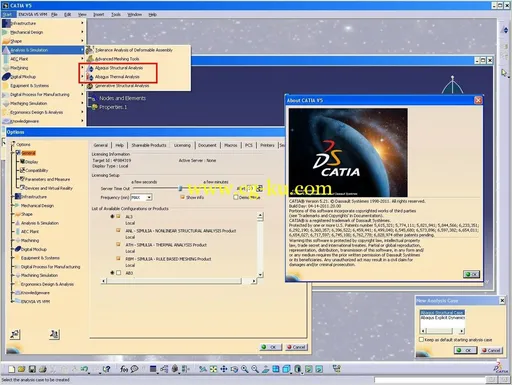Click the New document icon in bottom toolbar
This screenshot has width=512, height=385.
tap(12, 369)
